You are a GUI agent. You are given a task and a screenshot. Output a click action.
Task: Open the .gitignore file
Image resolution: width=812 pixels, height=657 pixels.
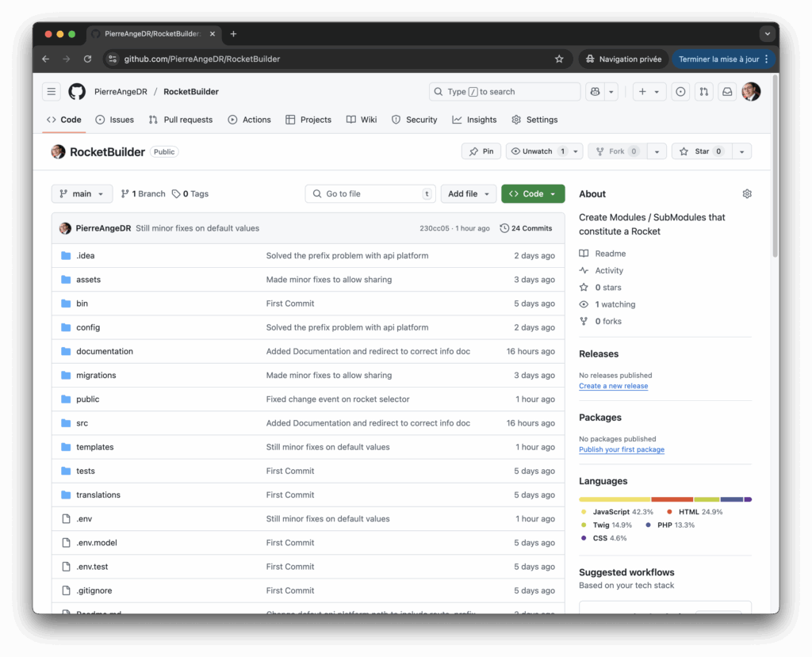[94, 590]
